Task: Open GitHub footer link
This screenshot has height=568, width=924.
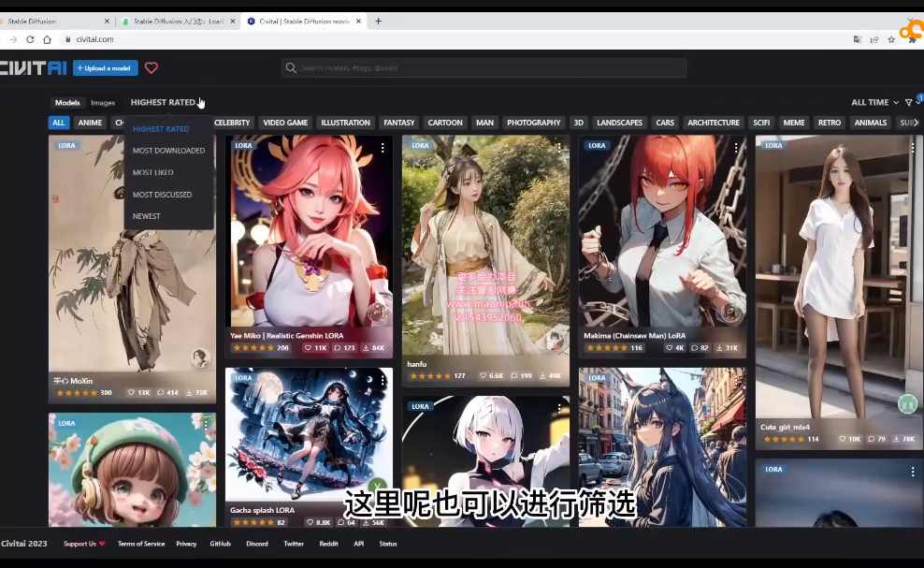Action: (221, 544)
